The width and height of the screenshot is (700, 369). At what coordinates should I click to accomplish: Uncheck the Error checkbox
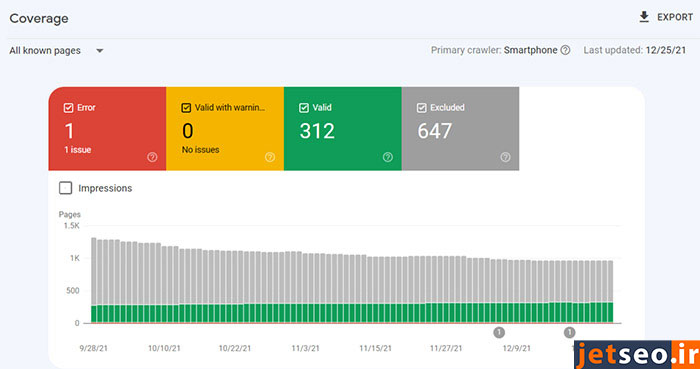click(68, 108)
